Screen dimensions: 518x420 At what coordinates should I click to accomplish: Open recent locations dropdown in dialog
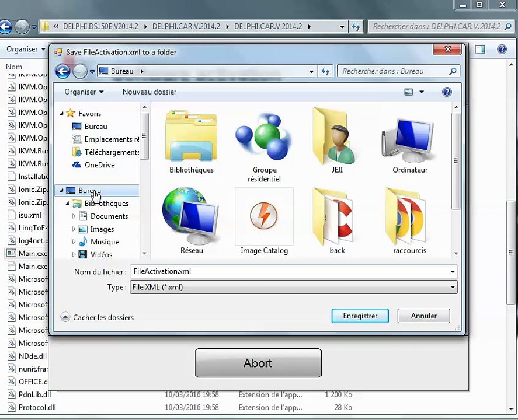pos(92,71)
